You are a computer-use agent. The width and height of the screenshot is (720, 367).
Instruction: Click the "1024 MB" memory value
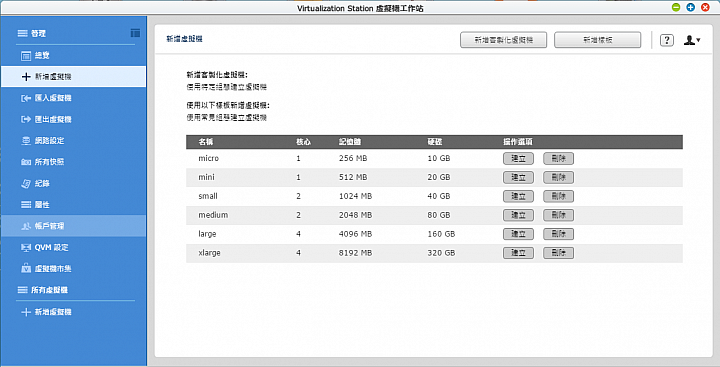click(355, 196)
